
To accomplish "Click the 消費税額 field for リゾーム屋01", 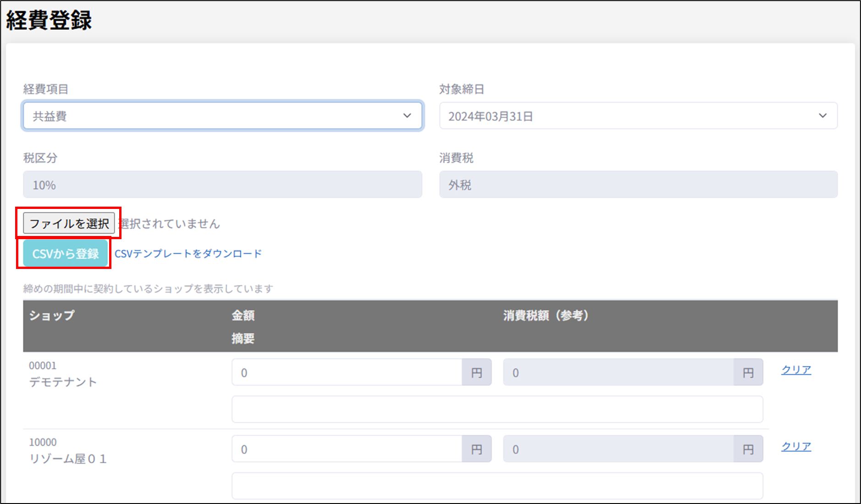I will pyautogui.click(x=618, y=449).
